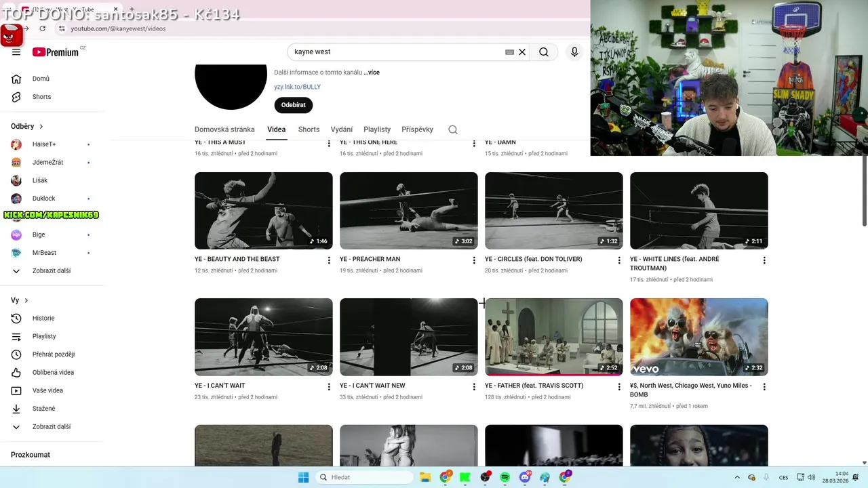Expand the Vy section chevron
The height and width of the screenshot is (488, 868).
26,300
